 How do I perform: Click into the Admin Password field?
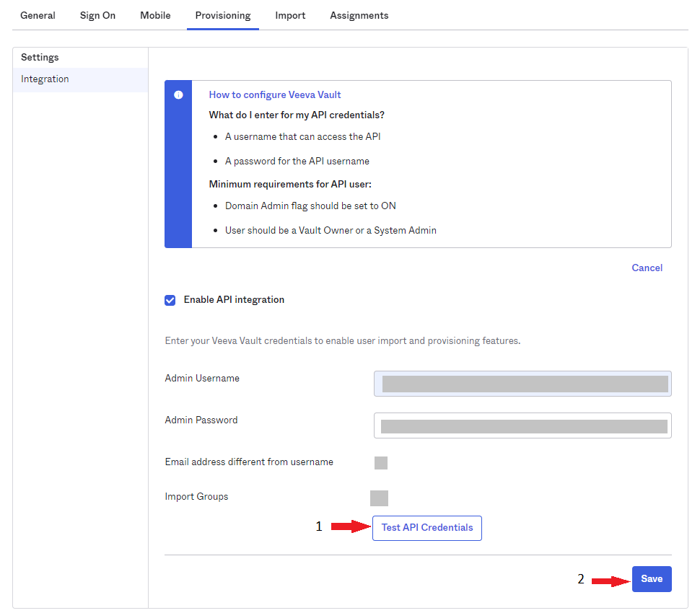(x=522, y=425)
